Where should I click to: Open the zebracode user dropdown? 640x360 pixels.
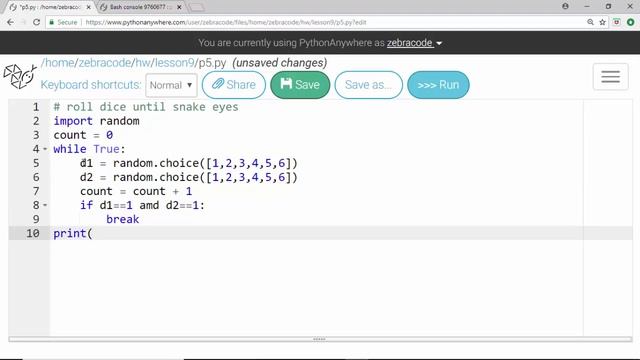coord(414,43)
